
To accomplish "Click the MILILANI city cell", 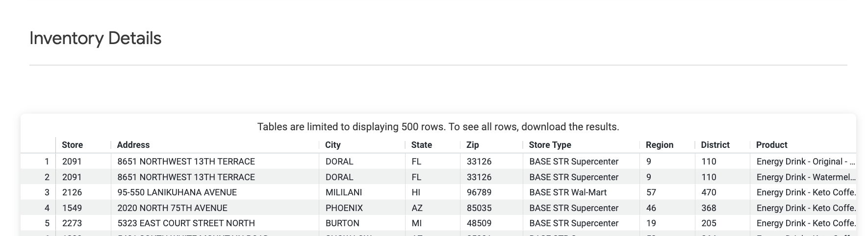I will (344, 192).
